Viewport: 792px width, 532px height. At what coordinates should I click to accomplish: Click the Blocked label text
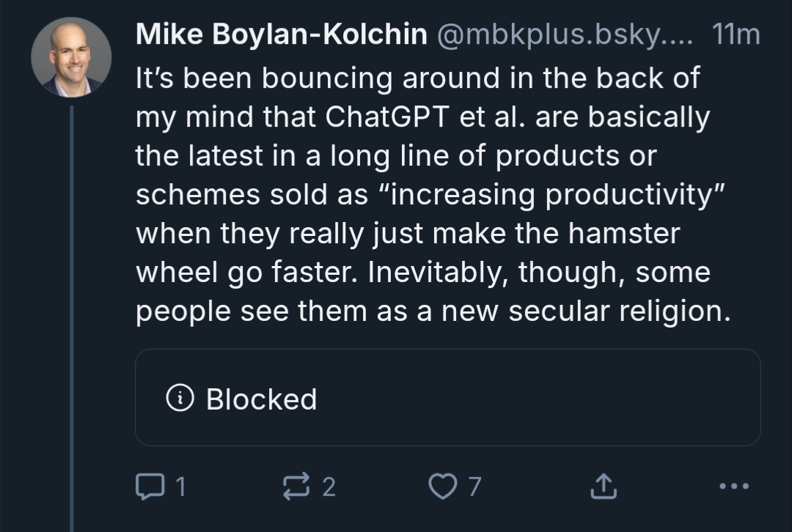(x=261, y=399)
